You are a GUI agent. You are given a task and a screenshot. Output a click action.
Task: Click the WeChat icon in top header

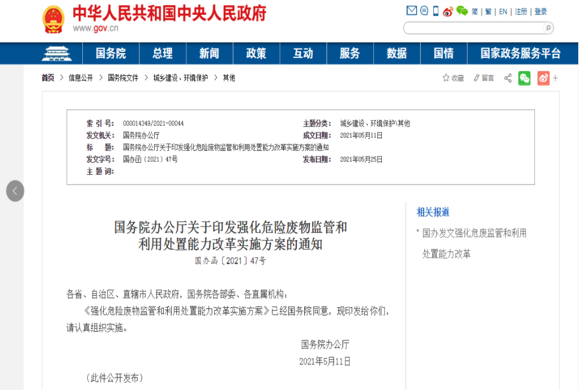click(461, 11)
